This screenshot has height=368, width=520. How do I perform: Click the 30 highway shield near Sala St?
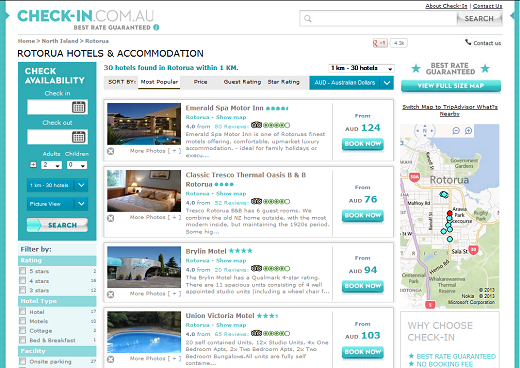click(x=474, y=249)
